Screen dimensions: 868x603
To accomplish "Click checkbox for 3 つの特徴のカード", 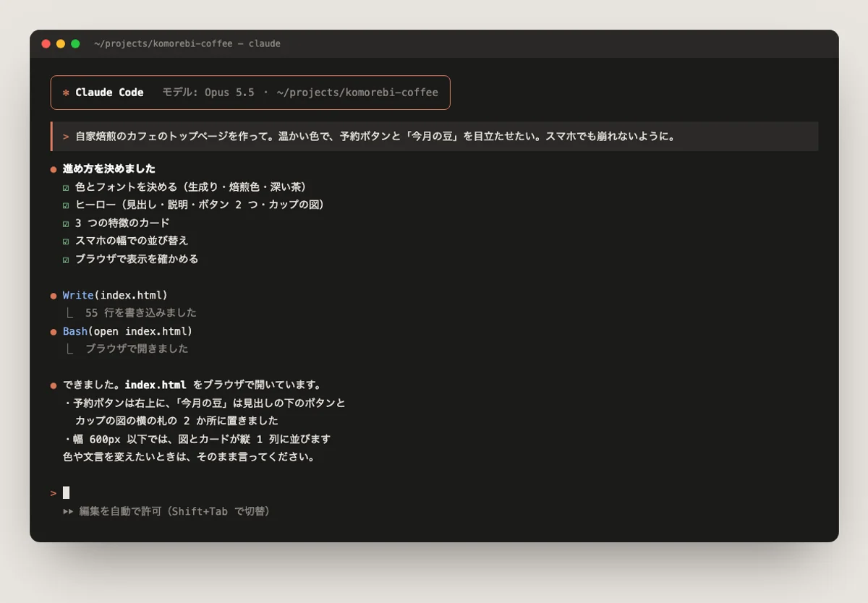I will (66, 223).
